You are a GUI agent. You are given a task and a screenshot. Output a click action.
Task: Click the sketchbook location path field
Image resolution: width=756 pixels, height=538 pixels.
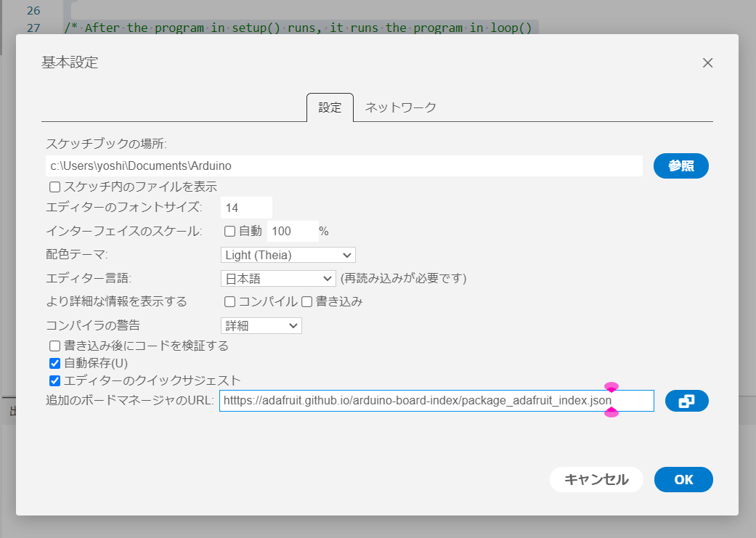[x=344, y=166]
